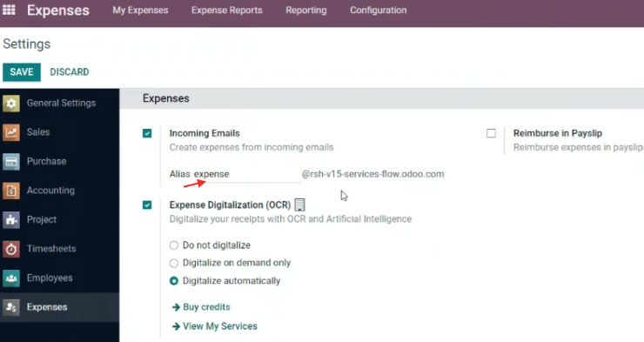Select the Employees people icon
Viewport: 644px width, 342px height.
pos(11,278)
